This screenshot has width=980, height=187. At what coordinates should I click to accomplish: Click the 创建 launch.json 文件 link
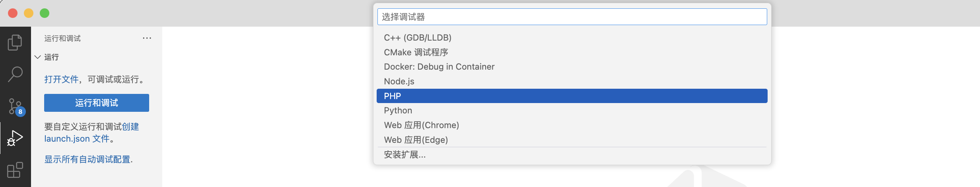tap(91, 133)
